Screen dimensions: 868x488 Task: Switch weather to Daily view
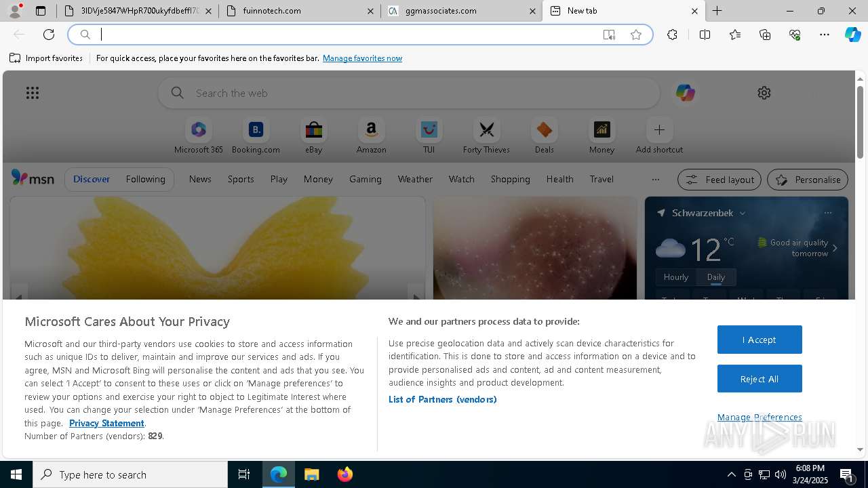coord(716,277)
